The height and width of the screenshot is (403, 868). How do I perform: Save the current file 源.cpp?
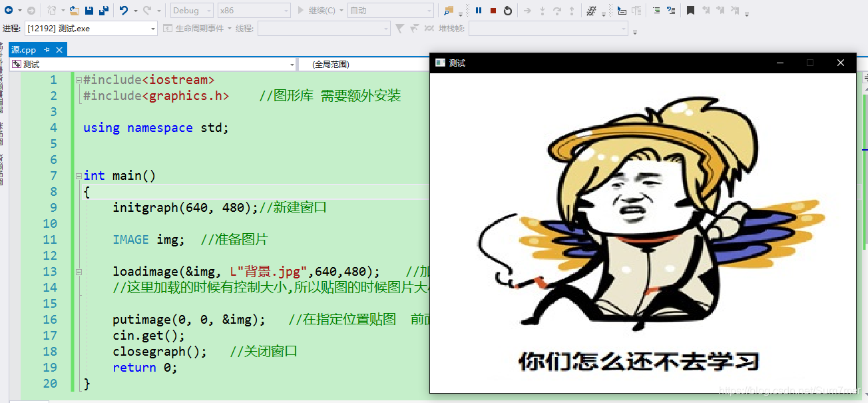tap(89, 11)
